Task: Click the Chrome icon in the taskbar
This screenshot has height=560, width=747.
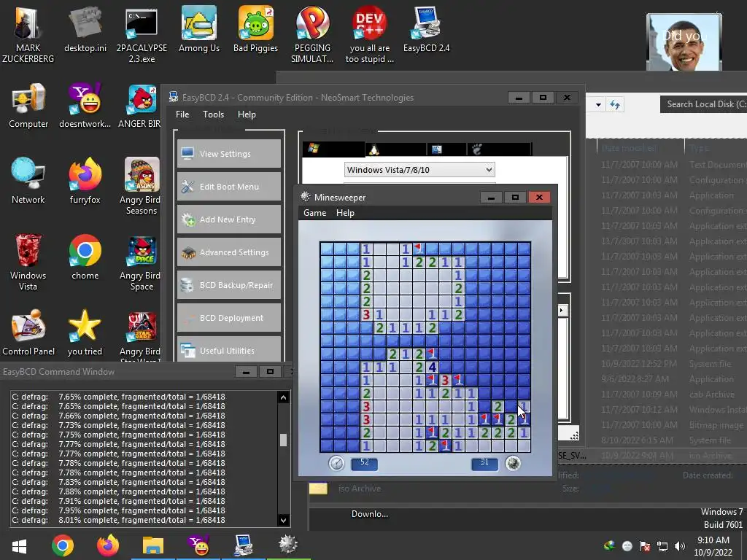Action: [63, 545]
